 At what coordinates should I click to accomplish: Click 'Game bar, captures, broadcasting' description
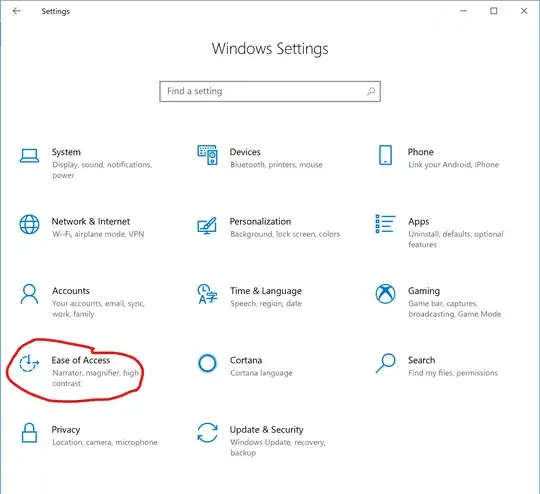455,309
